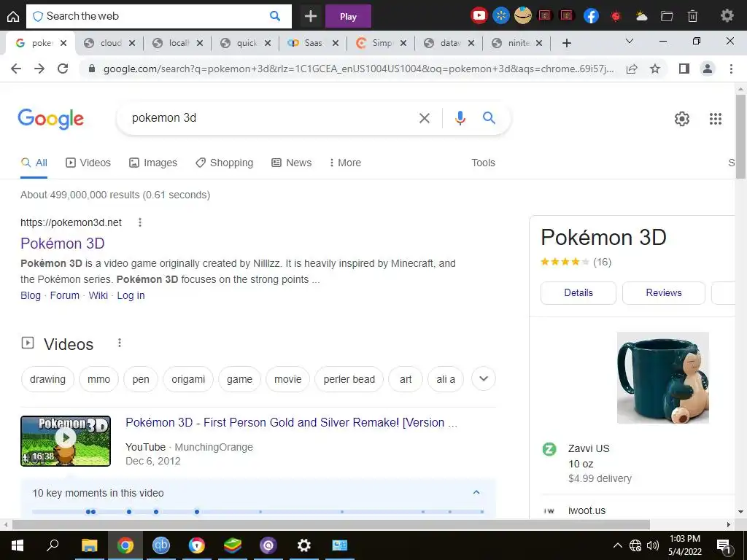
Task: Select the Shopping search filter
Action: tap(225, 163)
